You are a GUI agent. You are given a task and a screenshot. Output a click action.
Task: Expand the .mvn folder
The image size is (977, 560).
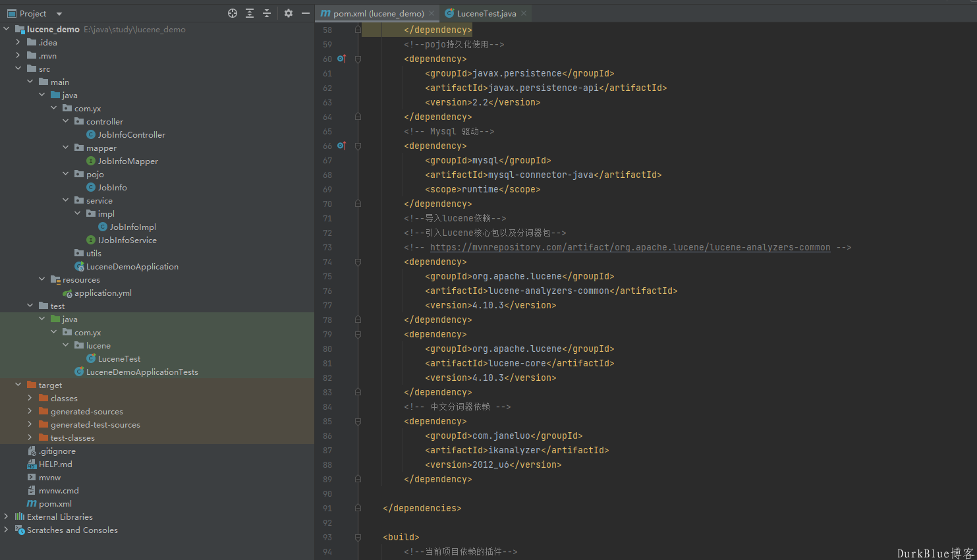(18, 55)
